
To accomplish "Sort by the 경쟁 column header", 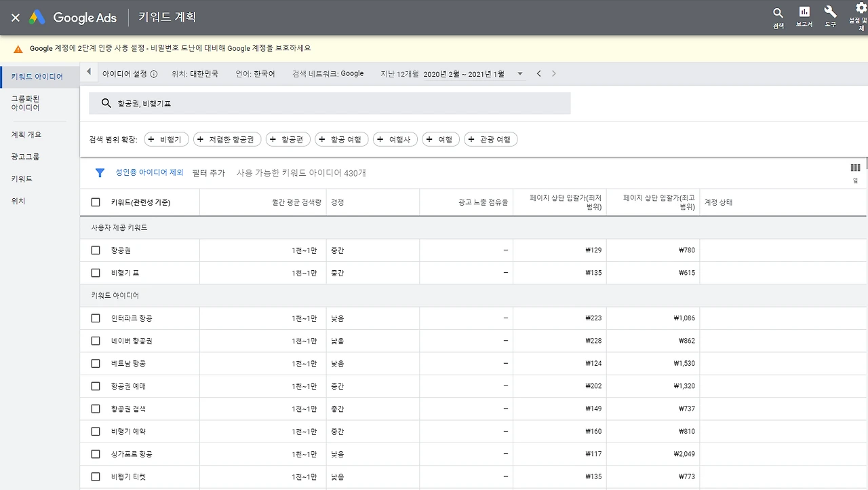I will [x=337, y=202].
